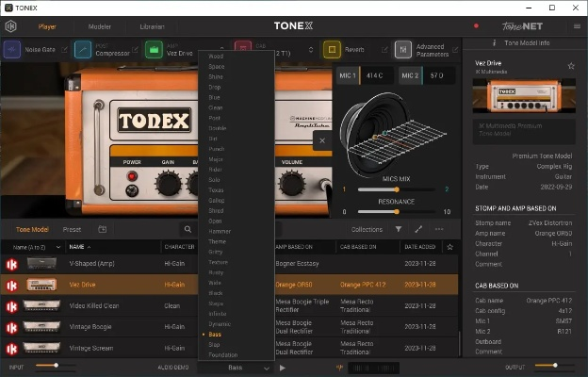Close the cab panel with X button
Image resolution: width=588 pixels, height=377 pixels.
[x=320, y=140]
